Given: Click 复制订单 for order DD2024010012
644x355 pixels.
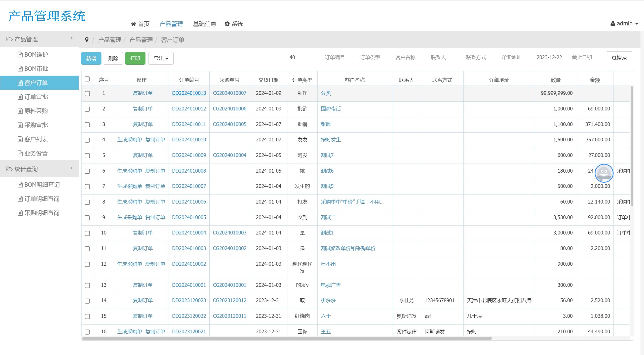Looking at the screenshot, I should [143, 109].
